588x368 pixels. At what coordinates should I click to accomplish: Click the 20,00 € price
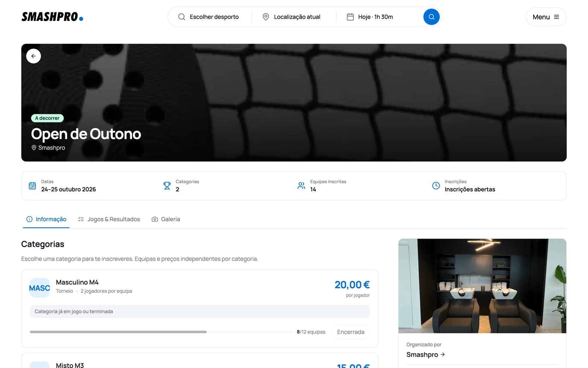tap(352, 285)
